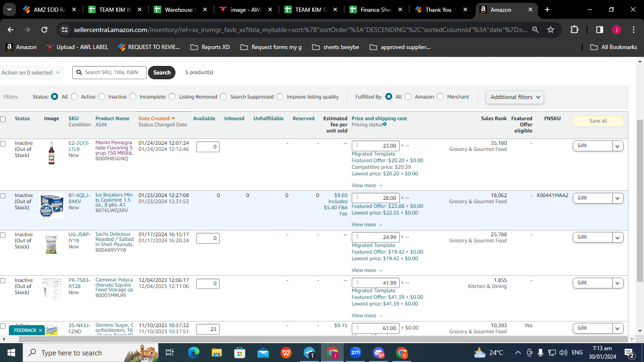Open the Windows notification center
This screenshot has width=644, height=362.
(x=629, y=353)
